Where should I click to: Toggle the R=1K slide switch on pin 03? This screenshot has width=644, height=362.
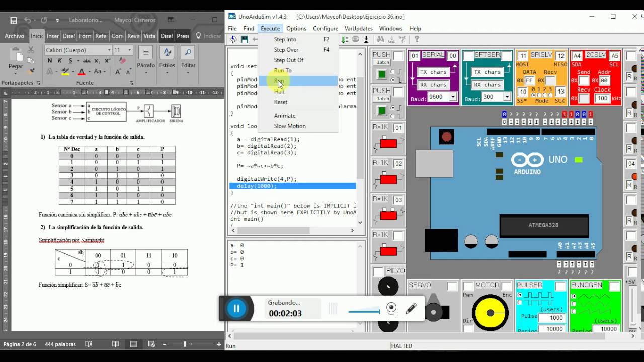pyautogui.click(x=388, y=215)
